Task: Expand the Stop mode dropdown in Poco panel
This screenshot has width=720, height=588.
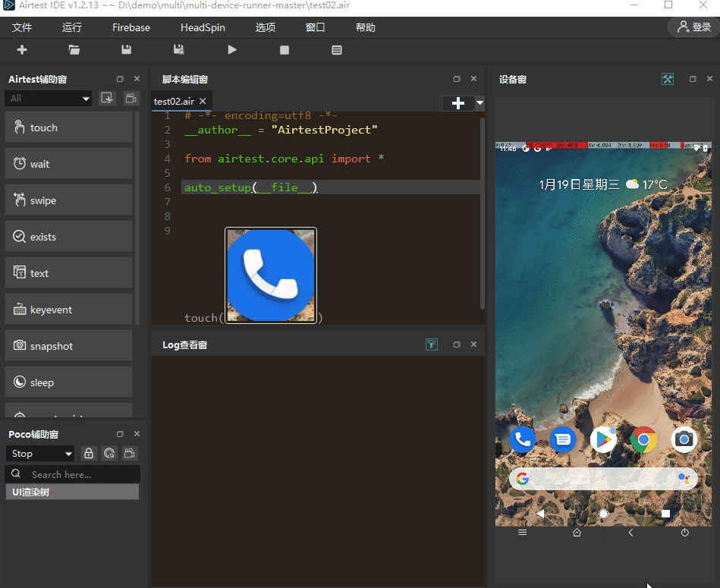Action: coord(39,453)
